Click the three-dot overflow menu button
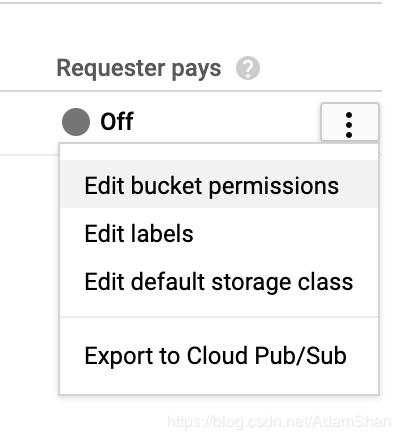 350,122
